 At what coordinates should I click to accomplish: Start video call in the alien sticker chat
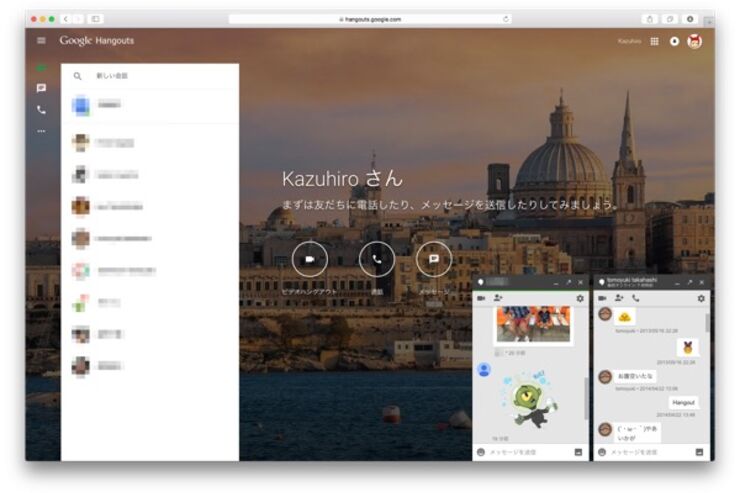[481, 298]
